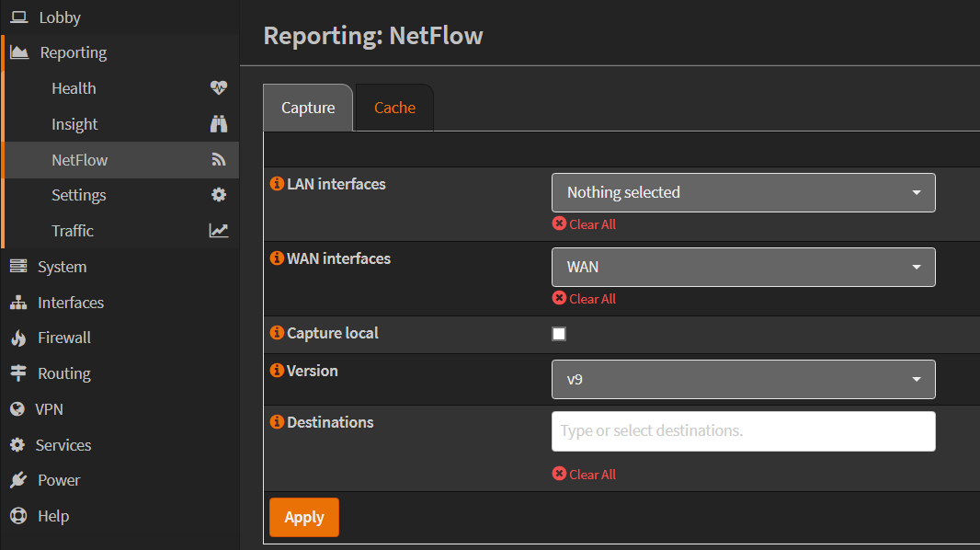
Task: Show help info for Capture local
Action: click(x=276, y=333)
